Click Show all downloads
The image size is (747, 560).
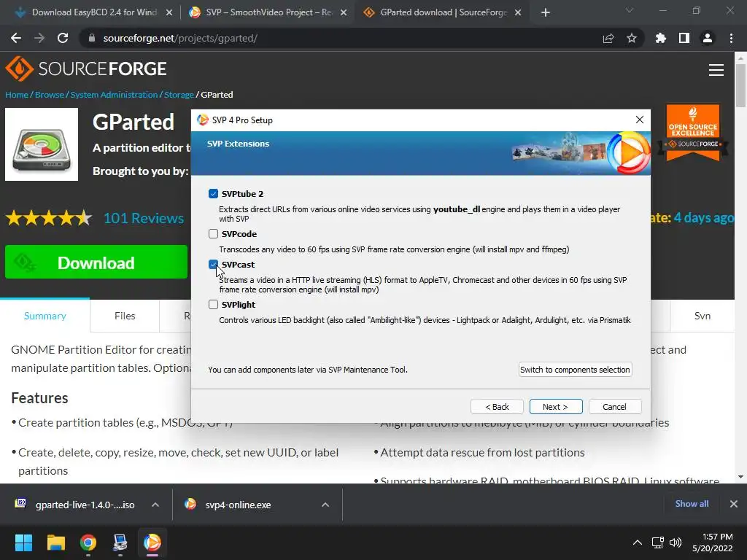[692, 504]
